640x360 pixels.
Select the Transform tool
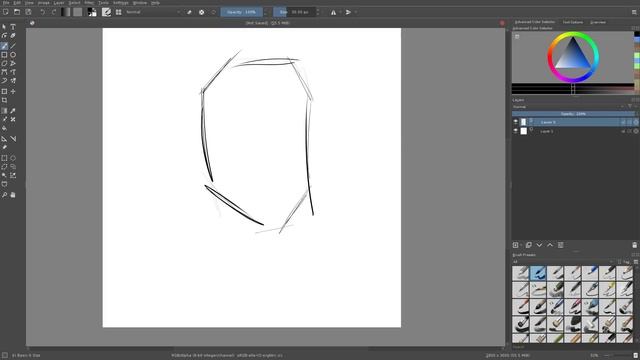coord(4,91)
